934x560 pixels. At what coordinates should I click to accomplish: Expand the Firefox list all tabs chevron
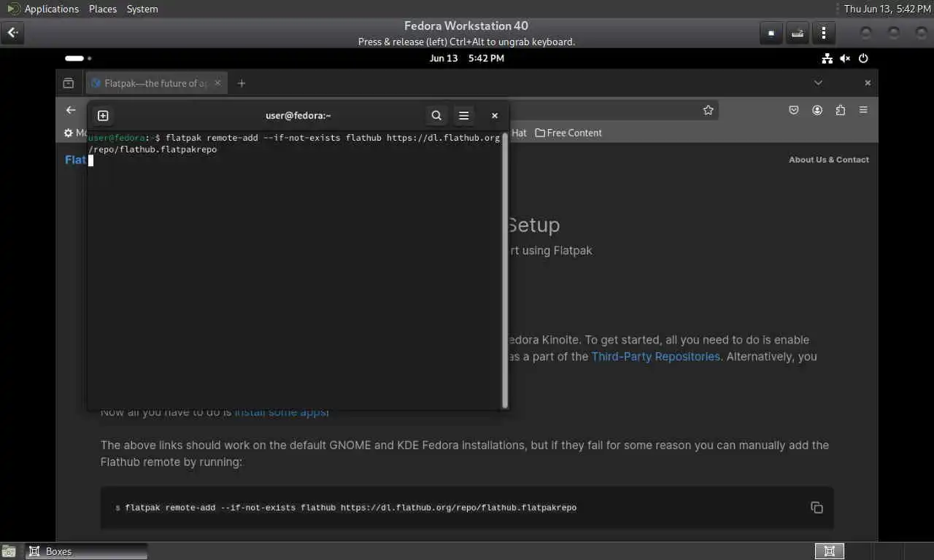click(x=818, y=83)
